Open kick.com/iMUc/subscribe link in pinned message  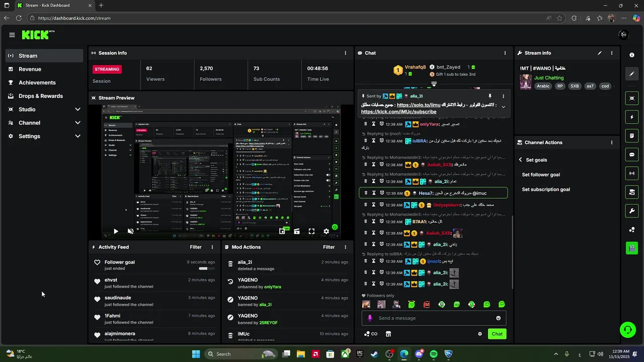(x=398, y=112)
